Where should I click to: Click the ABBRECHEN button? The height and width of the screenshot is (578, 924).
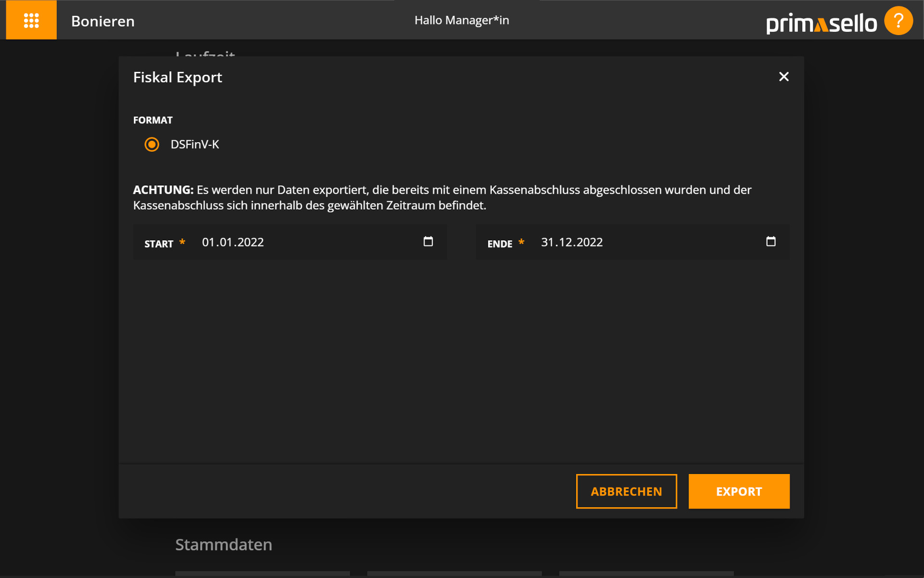[626, 491]
